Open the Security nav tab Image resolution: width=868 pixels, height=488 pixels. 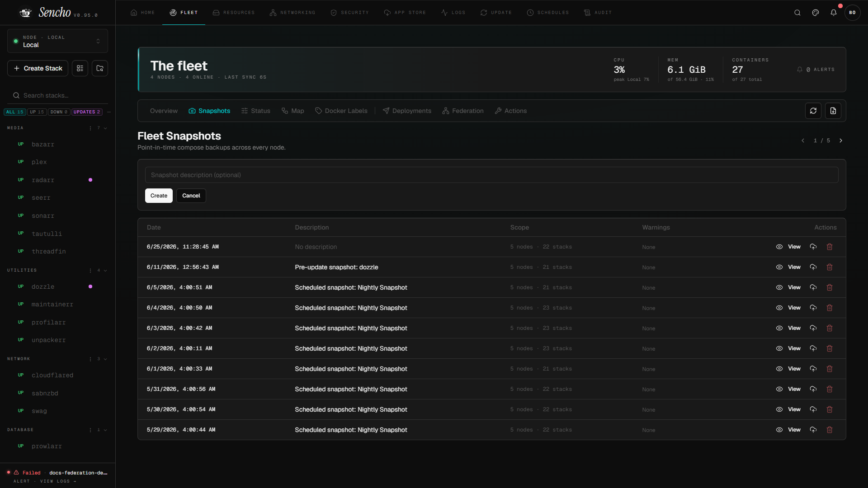coord(350,13)
